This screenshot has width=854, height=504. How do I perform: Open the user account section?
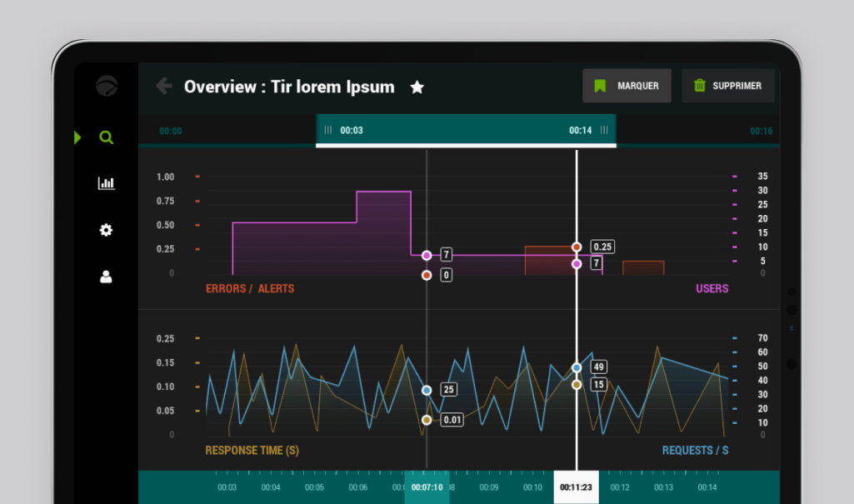click(x=106, y=277)
